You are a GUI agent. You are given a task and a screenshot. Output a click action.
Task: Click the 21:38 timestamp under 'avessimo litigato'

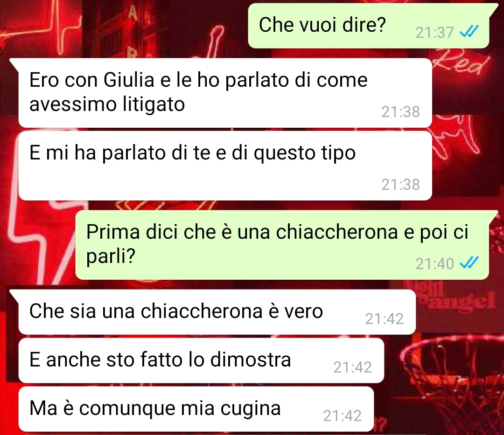coord(400,112)
